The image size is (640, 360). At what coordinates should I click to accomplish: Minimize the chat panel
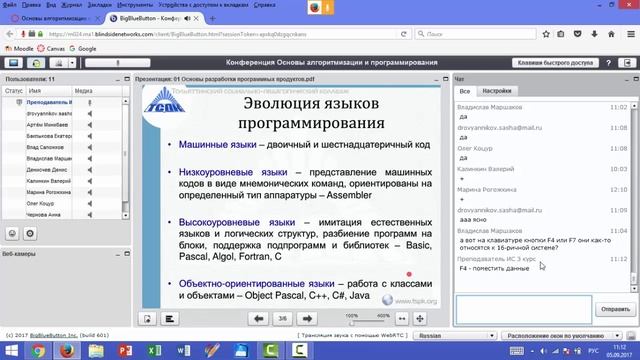627,79
